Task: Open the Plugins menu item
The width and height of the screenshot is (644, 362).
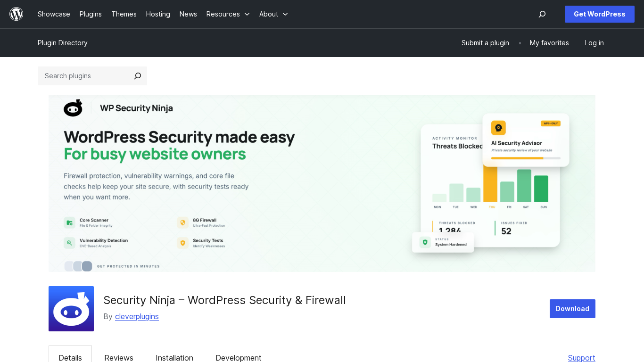Action: coord(91,14)
